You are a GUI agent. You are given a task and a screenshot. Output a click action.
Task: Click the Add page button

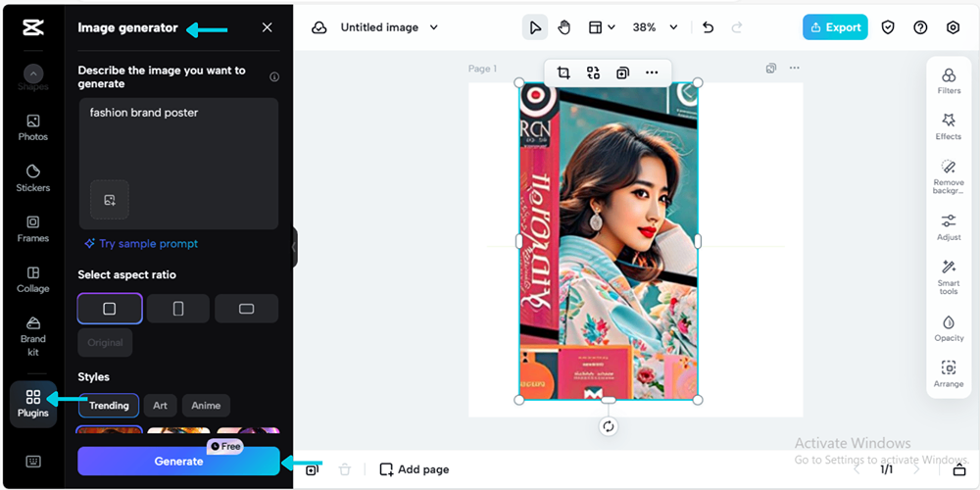tap(415, 469)
